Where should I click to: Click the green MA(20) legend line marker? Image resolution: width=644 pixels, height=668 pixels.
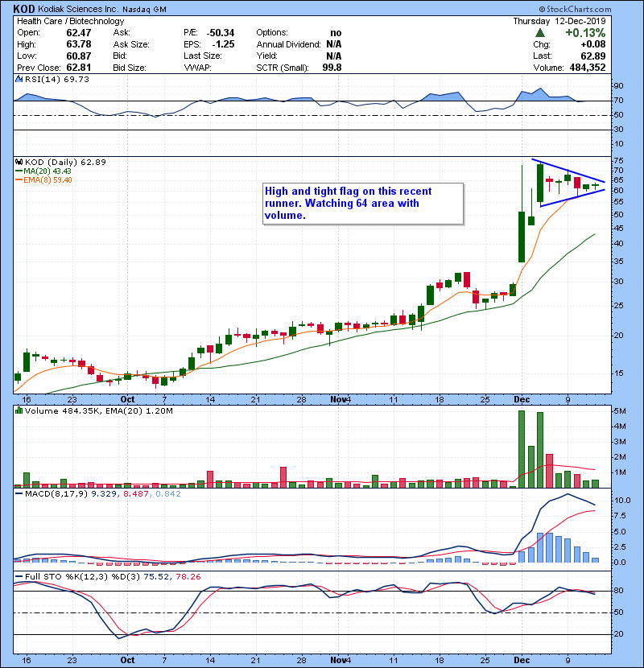[19, 171]
